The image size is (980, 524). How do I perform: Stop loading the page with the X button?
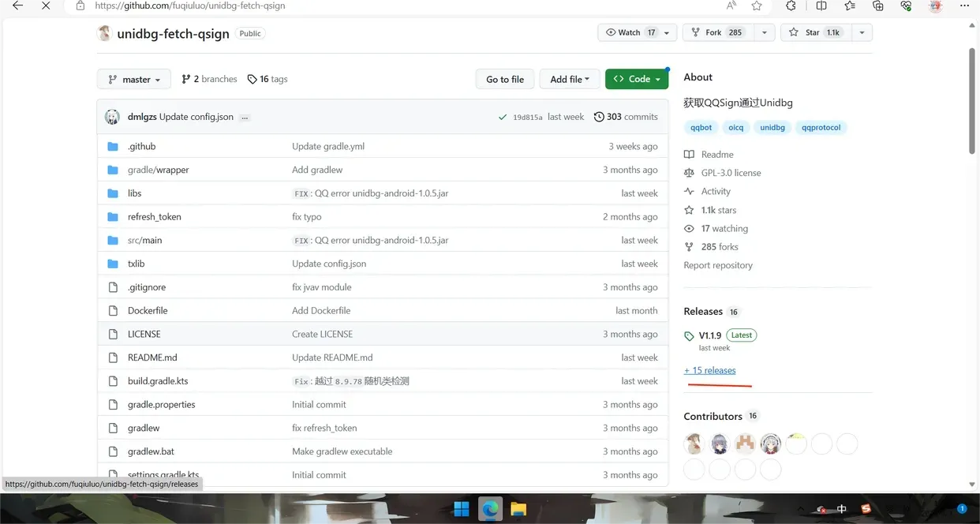(x=46, y=6)
